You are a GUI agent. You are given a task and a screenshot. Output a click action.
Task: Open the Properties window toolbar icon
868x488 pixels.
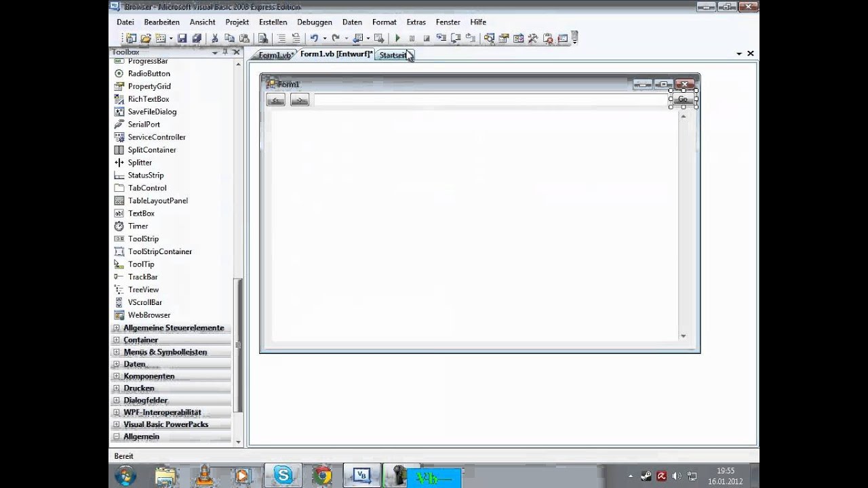(x=503, y=39)
